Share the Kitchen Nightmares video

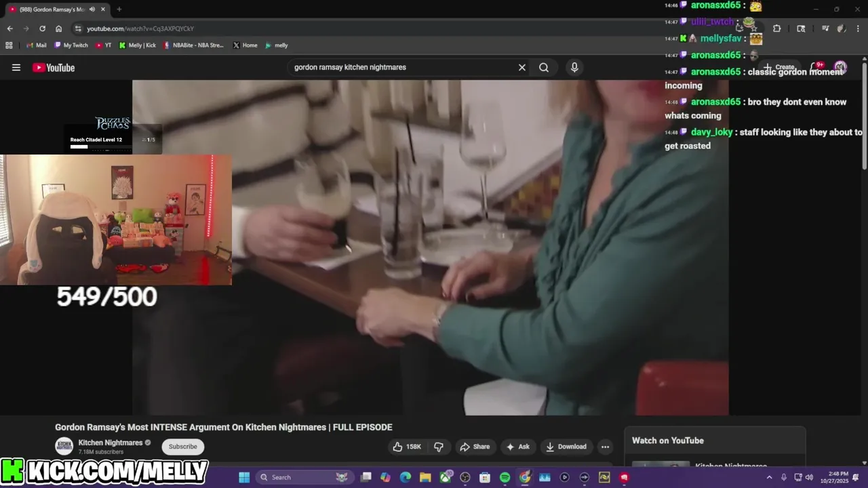475,447
